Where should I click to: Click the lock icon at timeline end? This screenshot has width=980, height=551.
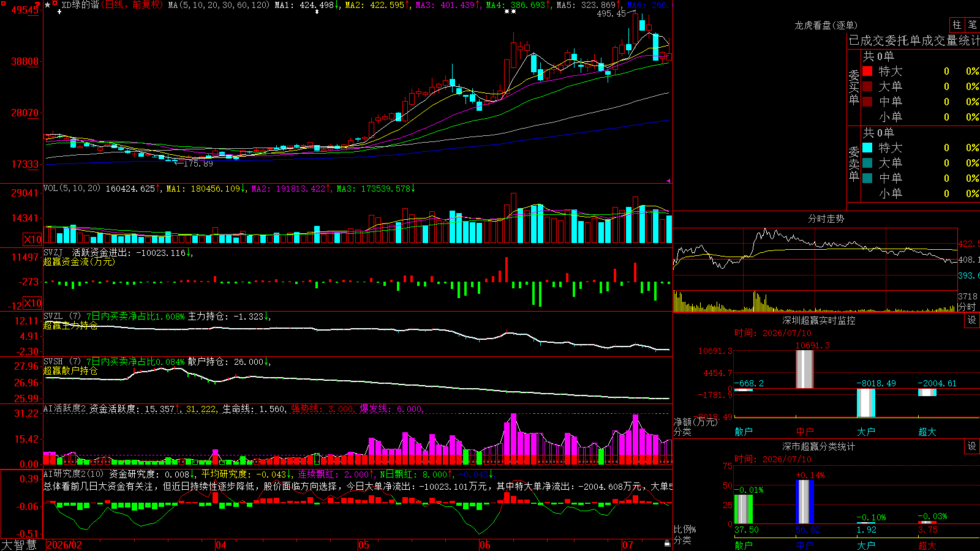pyautogui.click(x=667, y=543)
